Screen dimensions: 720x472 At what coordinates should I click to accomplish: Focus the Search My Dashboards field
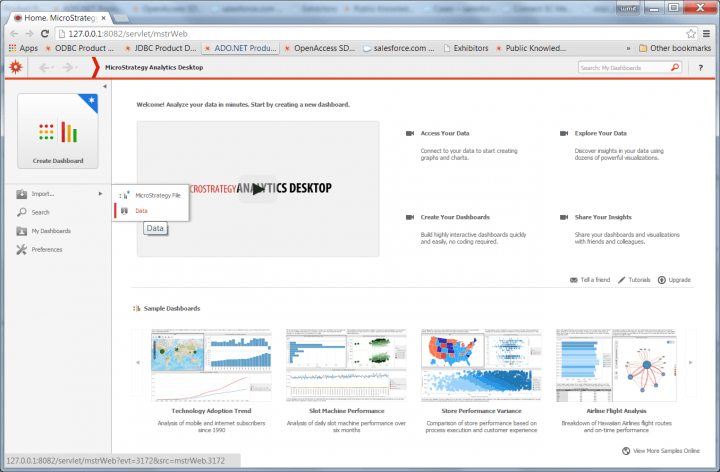[x=622, y=68]
